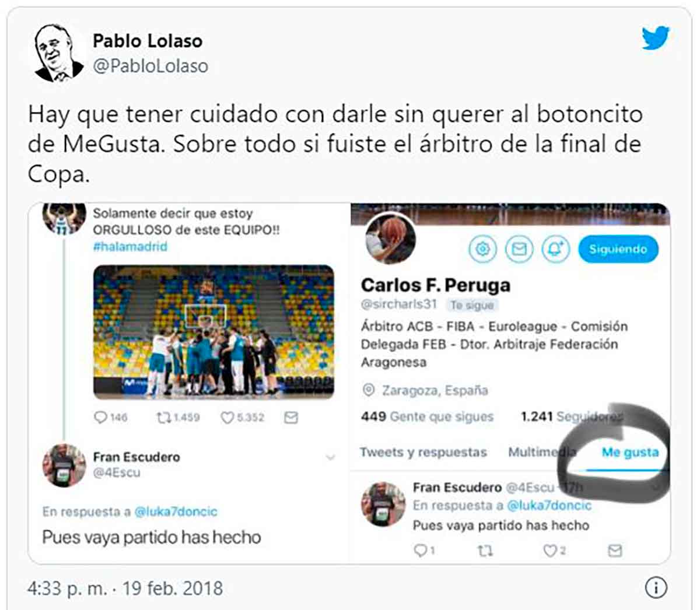This screenshot has height=610, width=700.
Task: Click the 4:33 p. m. timestamp
Action: [68, 588]
